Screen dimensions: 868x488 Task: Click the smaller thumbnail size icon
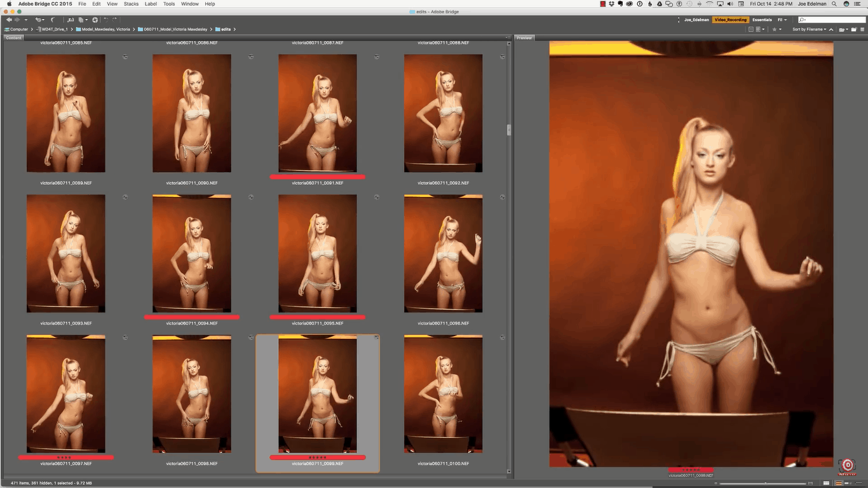pos(715,484)
